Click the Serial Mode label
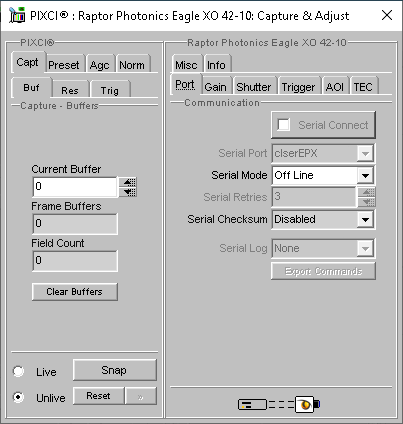Screen dimensions: 403x424 coord(239,175)
